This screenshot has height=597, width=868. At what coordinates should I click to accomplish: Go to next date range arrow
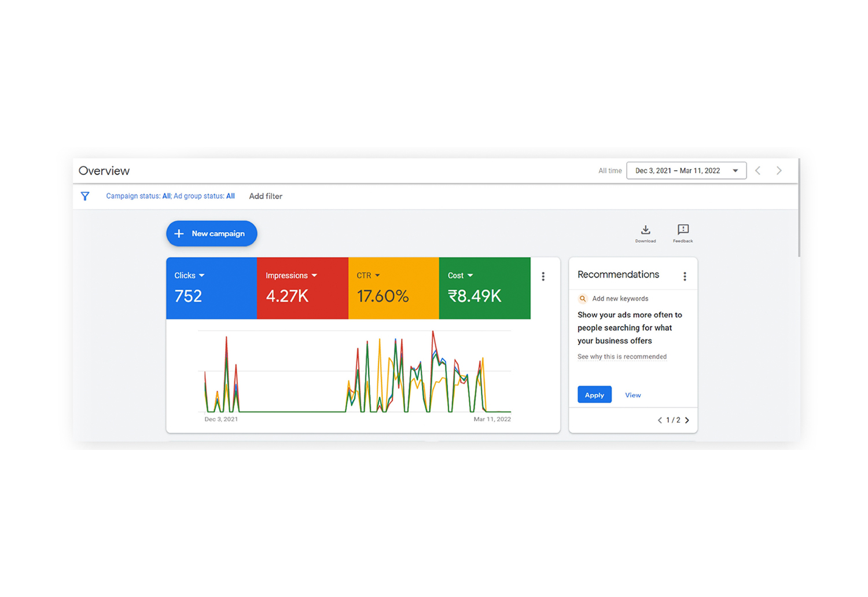779,171
